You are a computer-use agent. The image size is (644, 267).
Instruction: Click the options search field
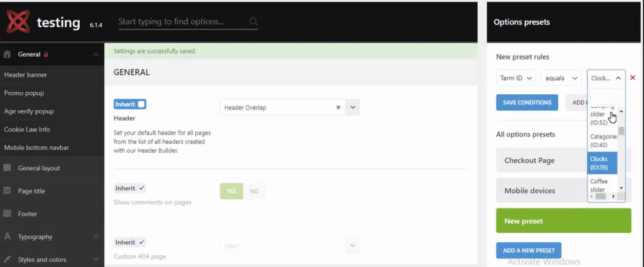(x=188, y=21)
